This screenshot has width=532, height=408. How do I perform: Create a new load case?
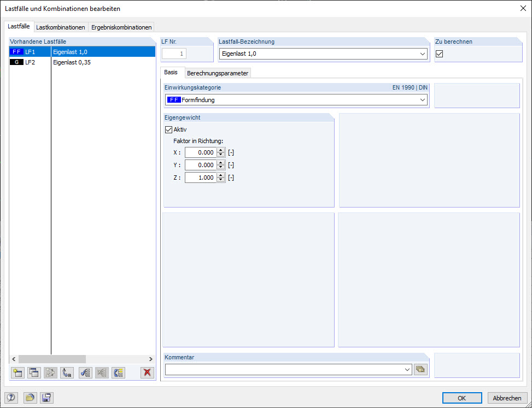point(17,372)
